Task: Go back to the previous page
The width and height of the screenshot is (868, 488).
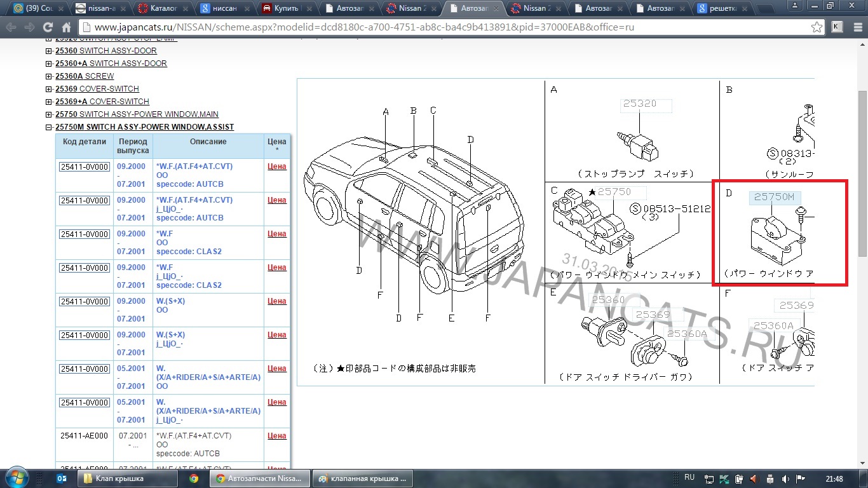Action: (12, 27)
